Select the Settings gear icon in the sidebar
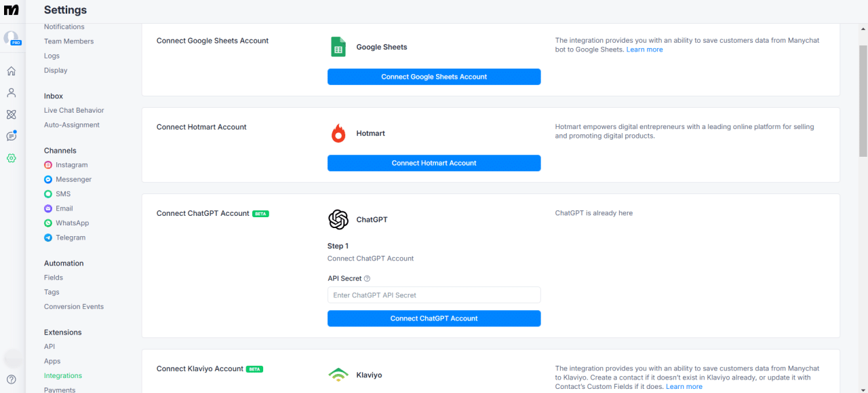 click(x=11, y=157)
